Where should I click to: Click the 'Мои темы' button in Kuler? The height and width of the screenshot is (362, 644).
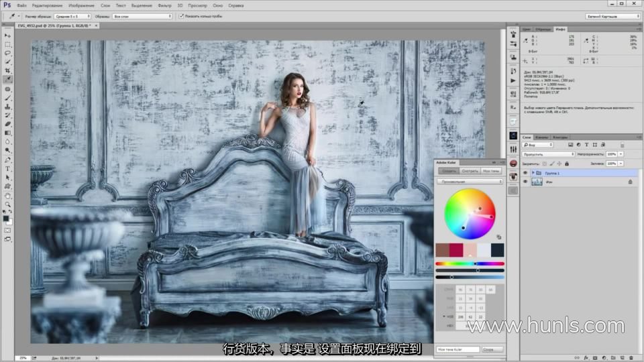(x=491, y=171)
